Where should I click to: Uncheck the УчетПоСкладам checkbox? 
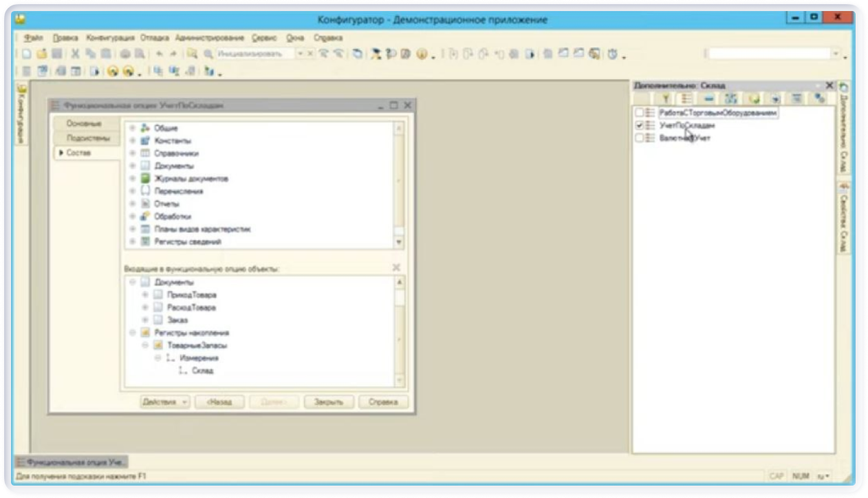coord(640,126)
